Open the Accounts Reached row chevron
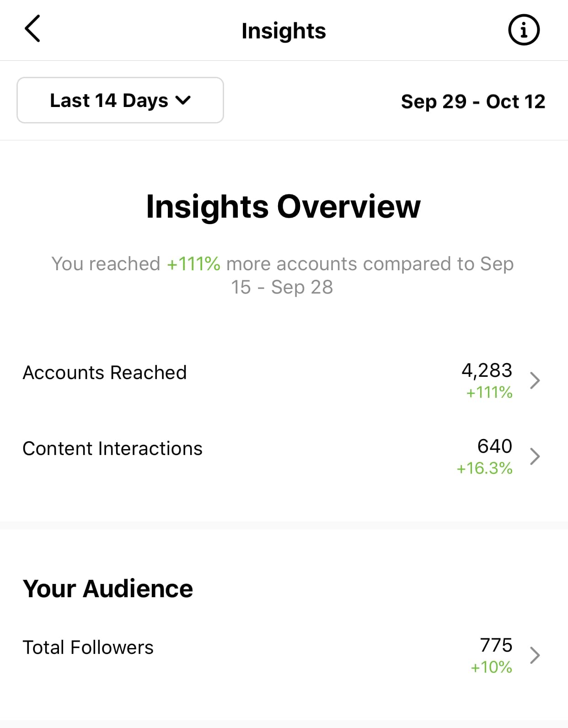 [x=535, y=380]
